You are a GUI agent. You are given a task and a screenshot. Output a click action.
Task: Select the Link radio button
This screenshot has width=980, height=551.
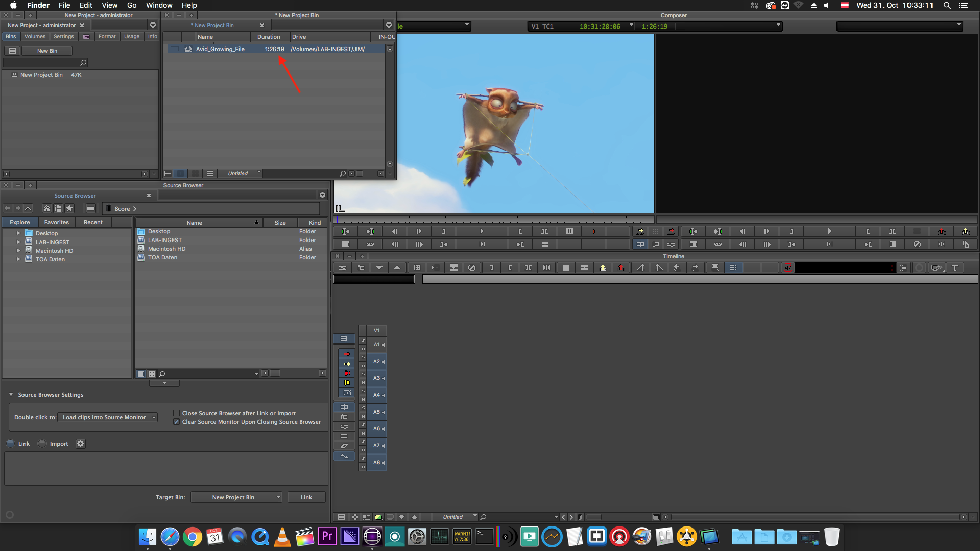pyautogui.click(x=10, y=444)
